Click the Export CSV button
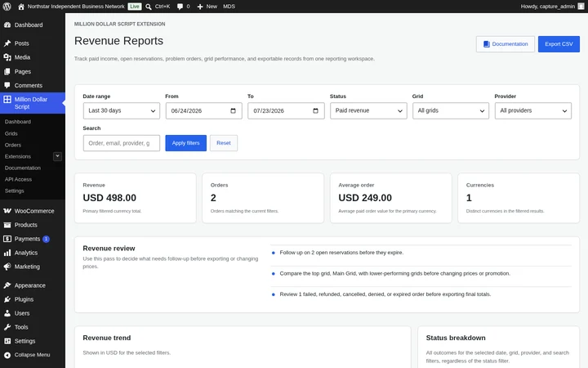 click(559, 44)
